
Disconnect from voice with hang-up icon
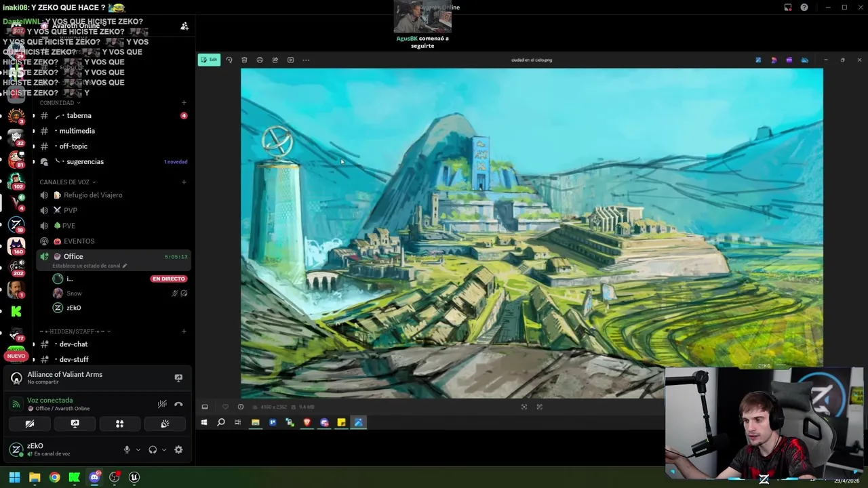click(178, 404)
